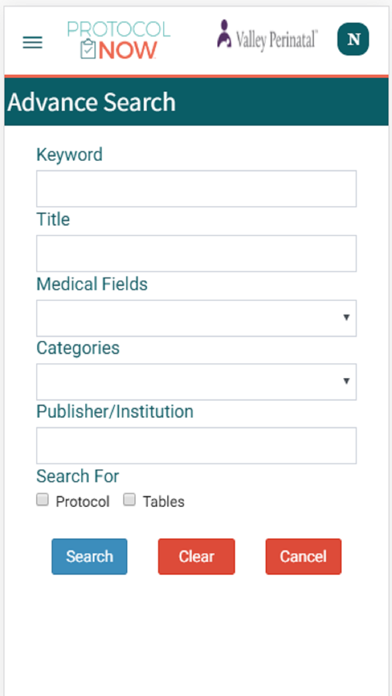Click the Protocol Now logo
This screenshot has width=392, height=696.
pyautogui.click(x=119, y=40)
